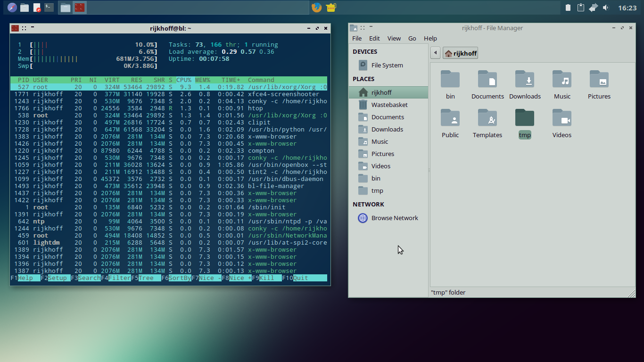Open the volume control in the system tray
The height and width of the screenshot is (362, 644).
pos(606,8)
